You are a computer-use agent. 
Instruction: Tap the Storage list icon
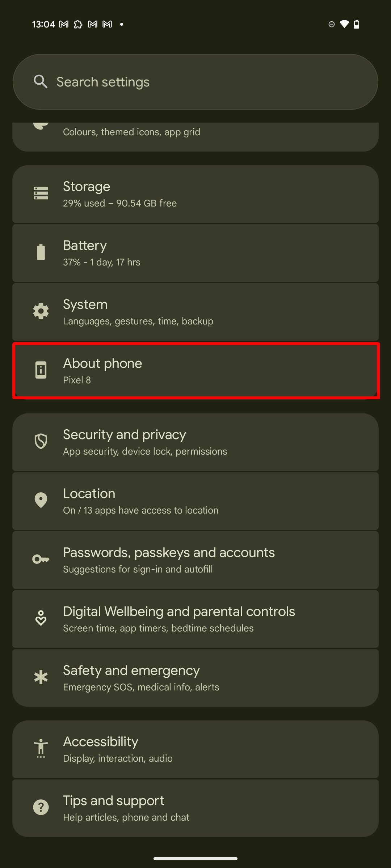click(41, 193)
